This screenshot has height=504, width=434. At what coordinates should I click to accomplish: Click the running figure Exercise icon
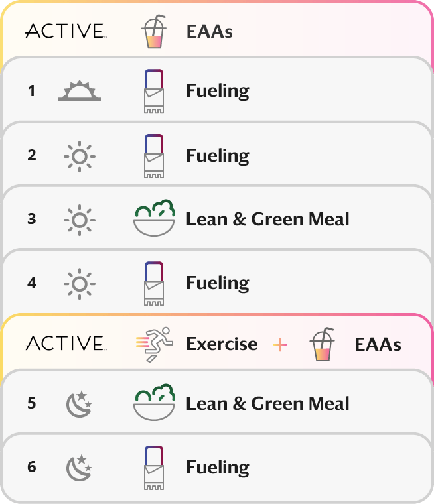[153, 344]
